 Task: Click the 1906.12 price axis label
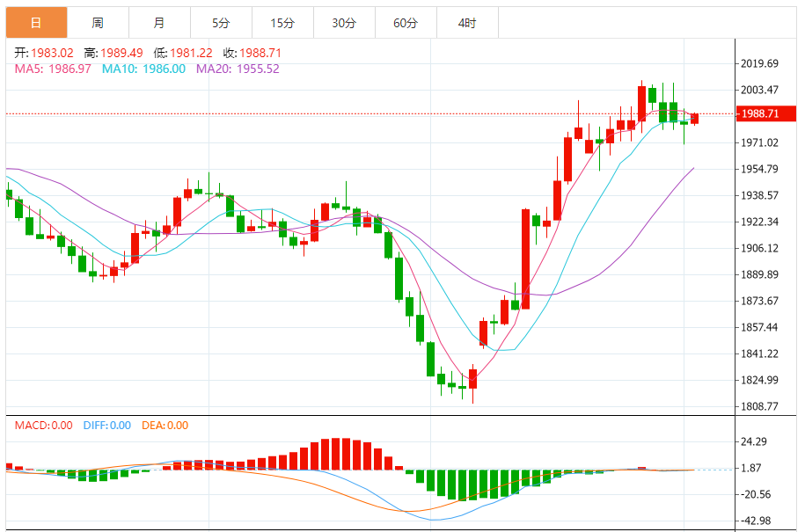click(759, 248)
